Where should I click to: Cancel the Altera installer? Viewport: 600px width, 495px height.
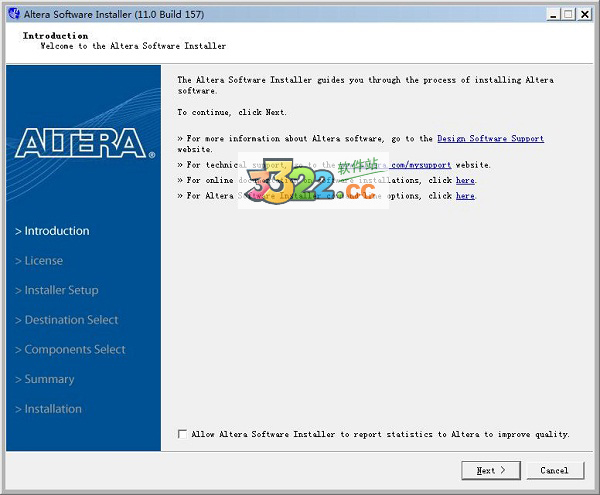pos(555,470)
